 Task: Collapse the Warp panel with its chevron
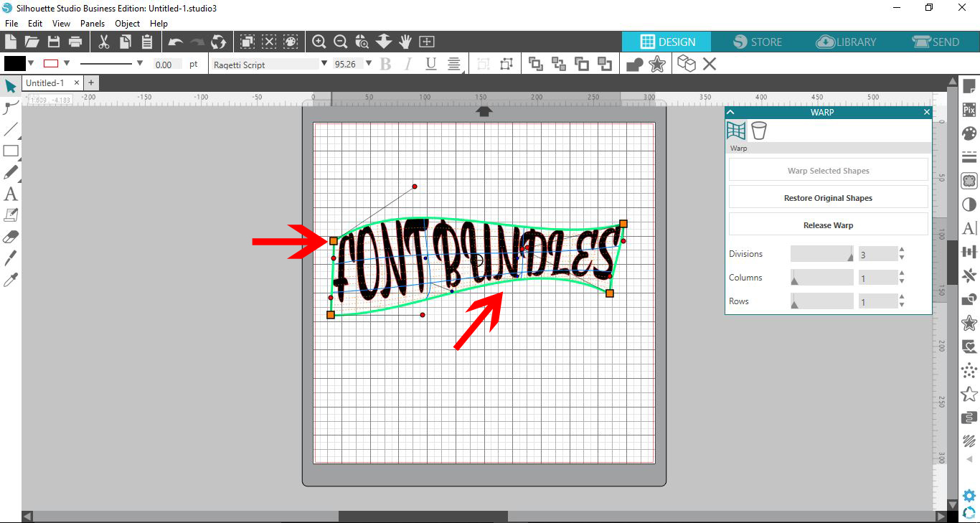click(730, 112)
